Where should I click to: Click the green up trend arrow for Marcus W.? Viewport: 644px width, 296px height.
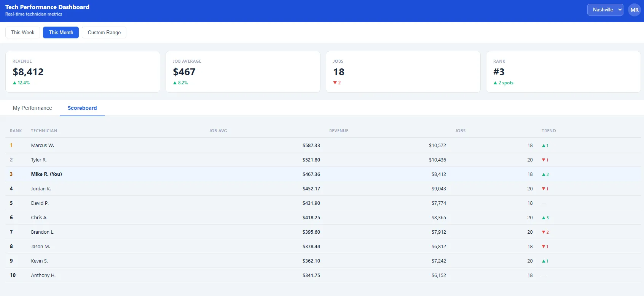544,146
